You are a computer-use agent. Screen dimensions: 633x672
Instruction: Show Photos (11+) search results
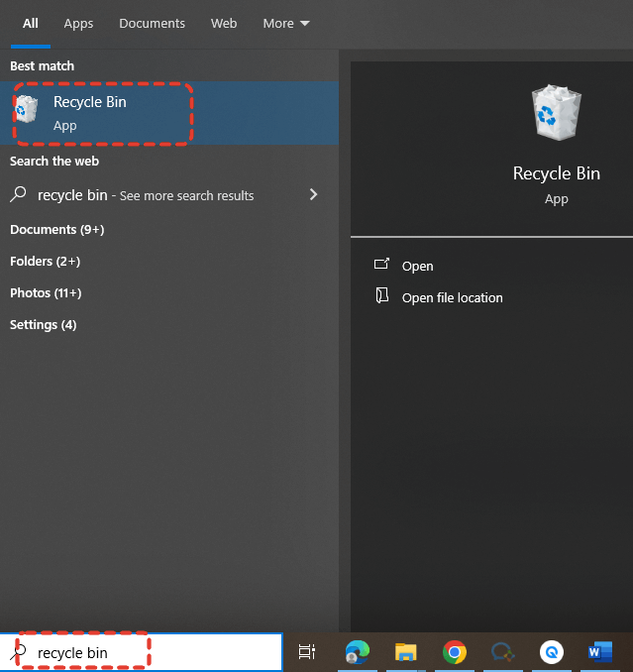tap(46, 292)
